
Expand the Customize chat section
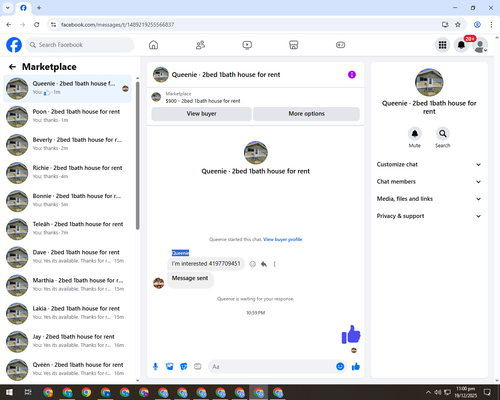coord(429,164)
